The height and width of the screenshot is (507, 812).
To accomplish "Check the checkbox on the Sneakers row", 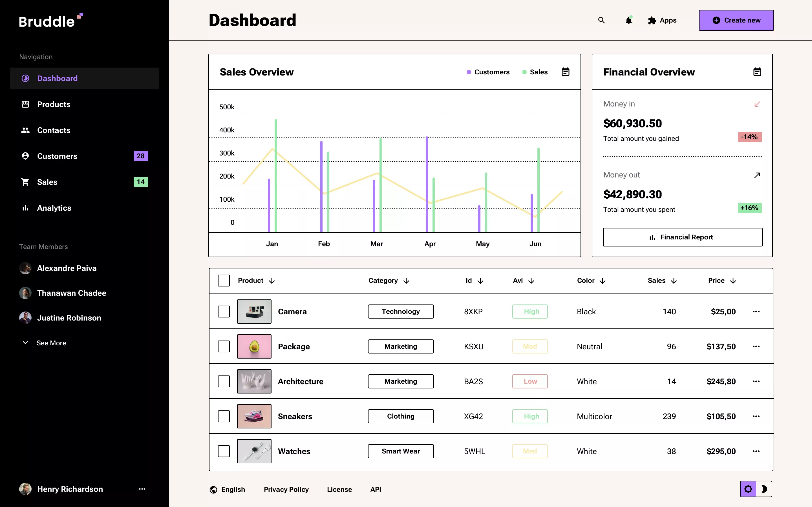I will click(x=224, y=416).
